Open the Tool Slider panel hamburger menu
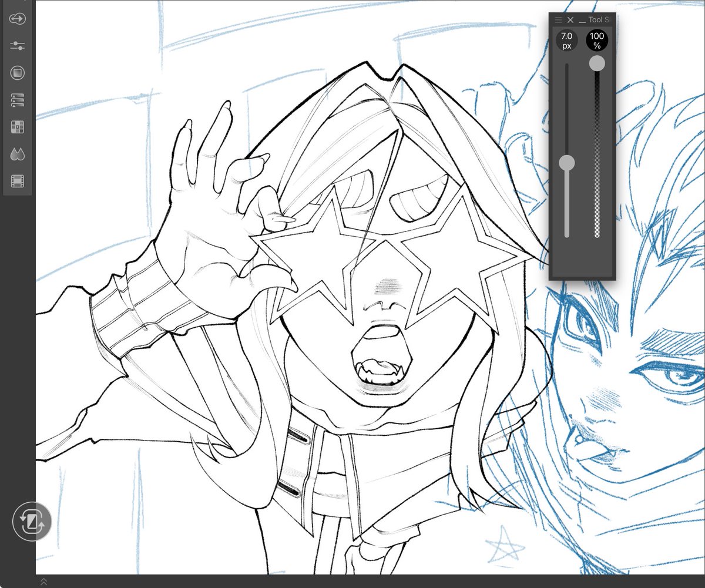 coord(559,20)
